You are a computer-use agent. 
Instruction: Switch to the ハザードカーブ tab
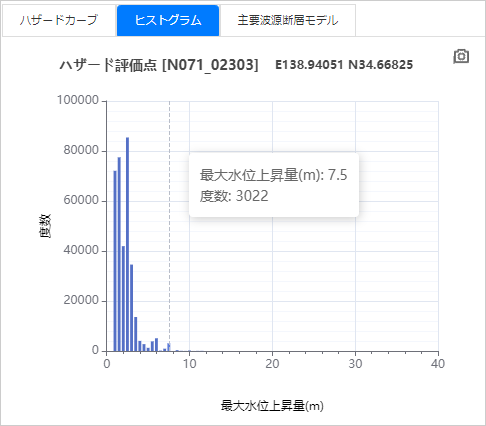[x=59, y=20]
